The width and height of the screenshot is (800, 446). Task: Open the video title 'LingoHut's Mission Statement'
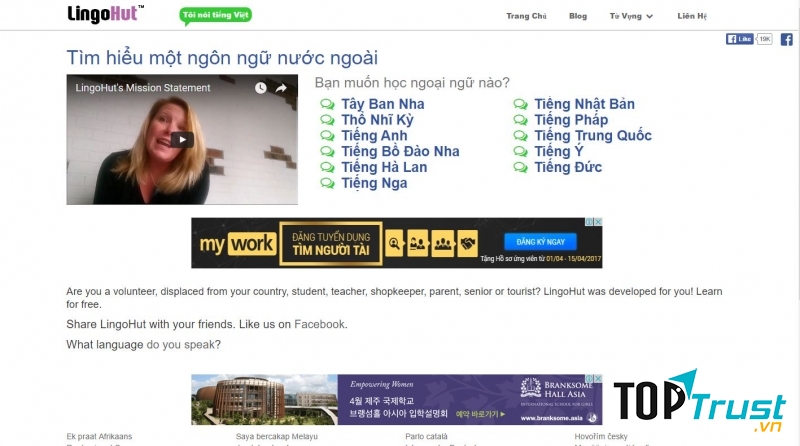pyautogui.click(x=143, y=88)
